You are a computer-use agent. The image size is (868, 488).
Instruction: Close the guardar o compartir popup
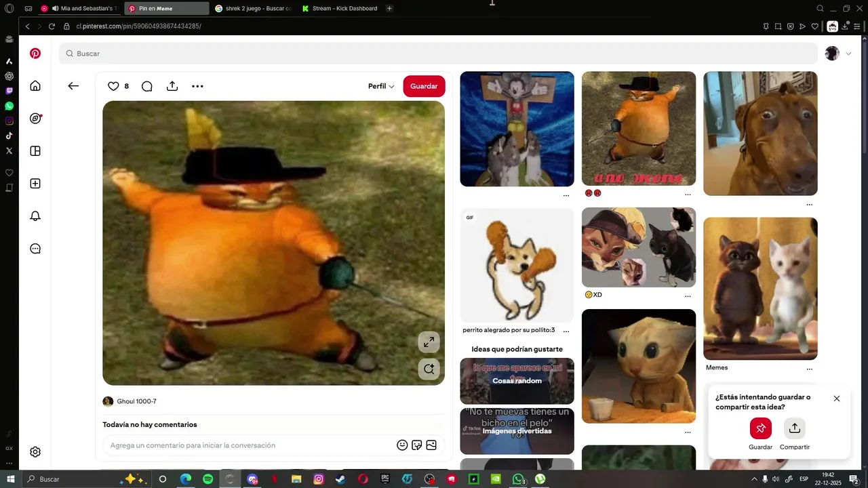837,399
